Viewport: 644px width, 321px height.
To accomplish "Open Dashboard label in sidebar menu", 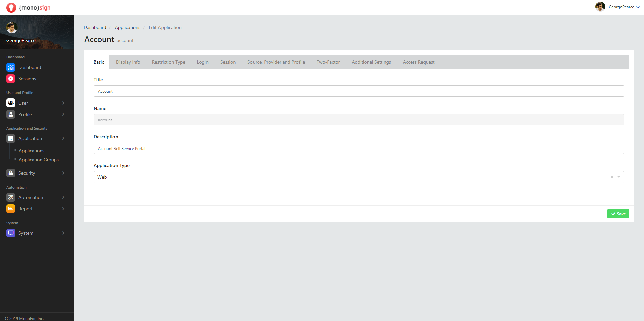I will tap(30, 67).
